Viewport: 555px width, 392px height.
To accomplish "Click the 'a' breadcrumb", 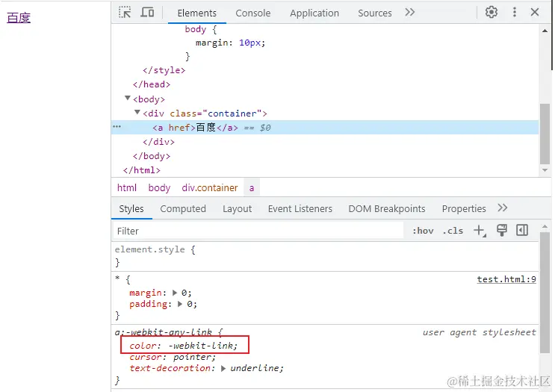I will (x=252, y=188).
